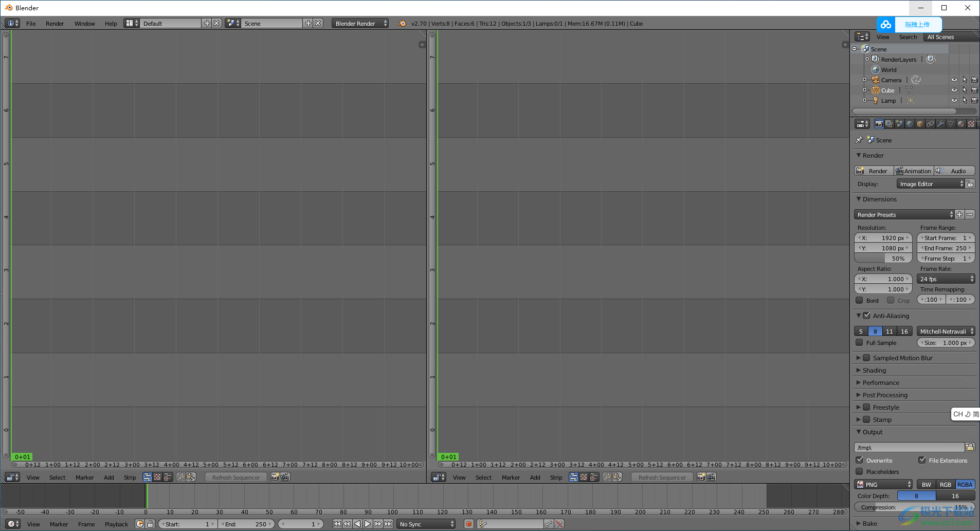Open the Scene properties tab icon
Image resolution: width=980 pixels, height=531 pixels.
[x=899, y=124]
